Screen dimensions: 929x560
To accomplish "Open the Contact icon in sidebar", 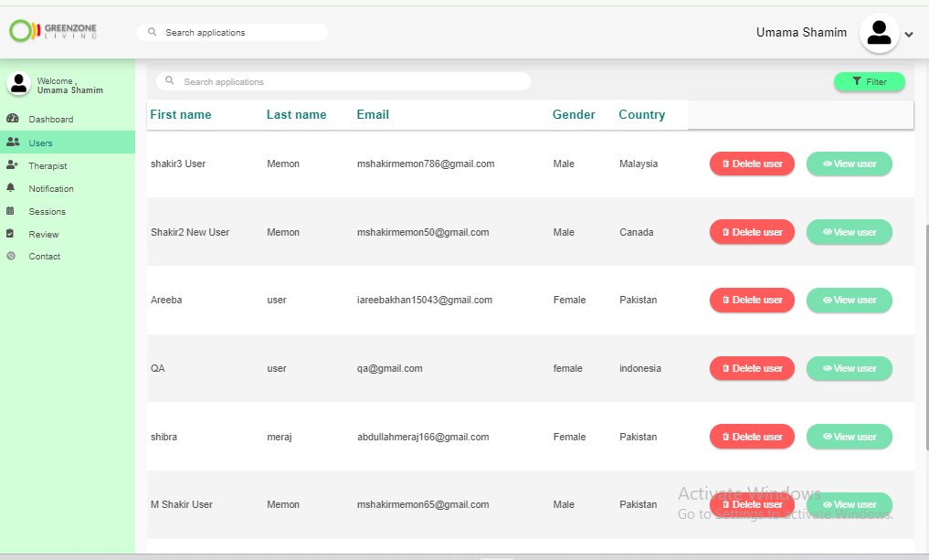I will pyautogui.click(x=11, y=256).
